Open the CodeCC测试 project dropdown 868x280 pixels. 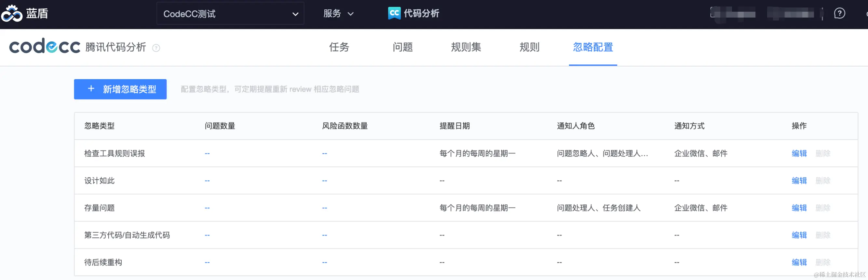pos(230,13)
